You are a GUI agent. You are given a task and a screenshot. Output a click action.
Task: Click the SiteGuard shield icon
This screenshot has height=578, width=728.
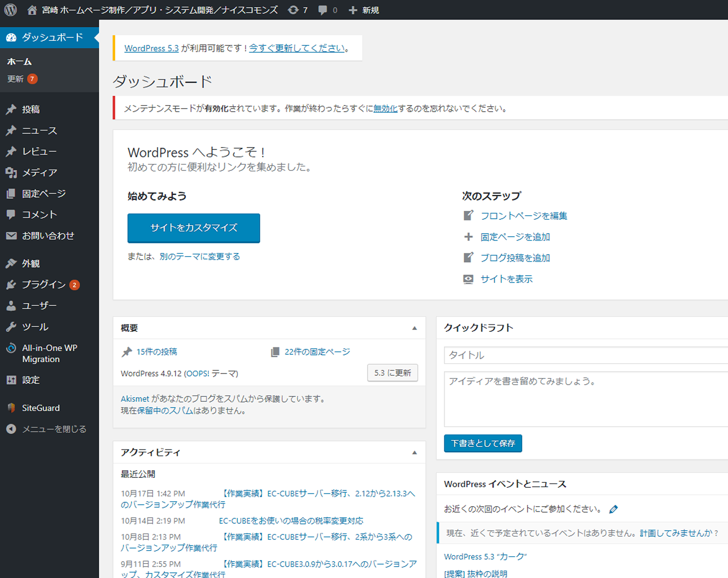11,408
